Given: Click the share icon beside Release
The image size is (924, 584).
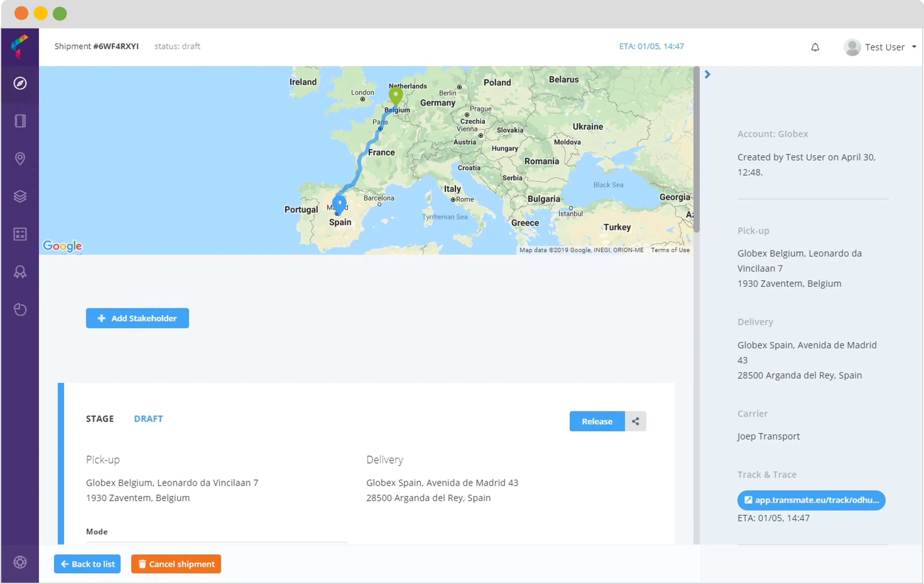Looking at the screenshot, I should [x=635, y=421].
